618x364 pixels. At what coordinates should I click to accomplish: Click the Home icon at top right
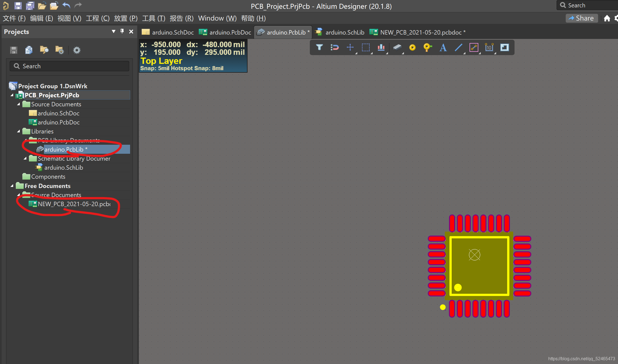point(607,18)
